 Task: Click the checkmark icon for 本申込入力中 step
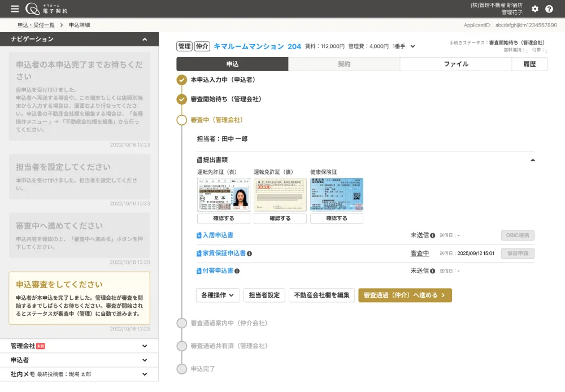point(182,80)
